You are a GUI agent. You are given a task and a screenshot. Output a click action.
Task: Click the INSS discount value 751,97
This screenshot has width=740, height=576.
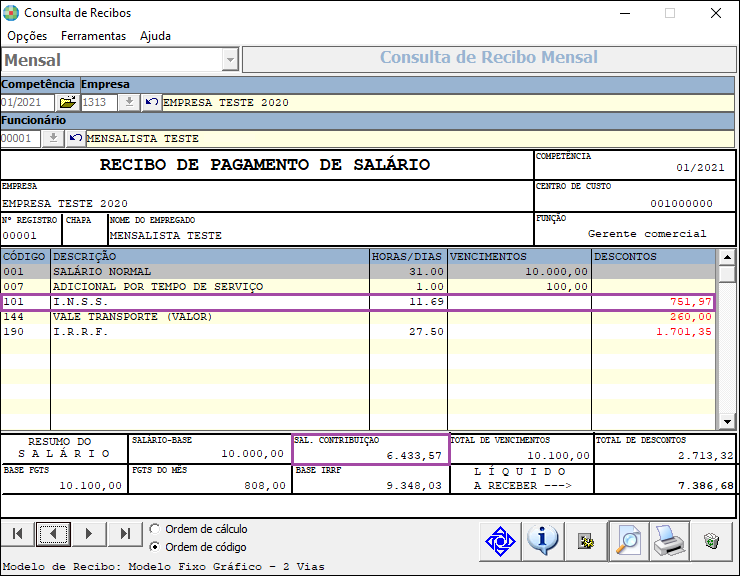click(x=690, y=302)
